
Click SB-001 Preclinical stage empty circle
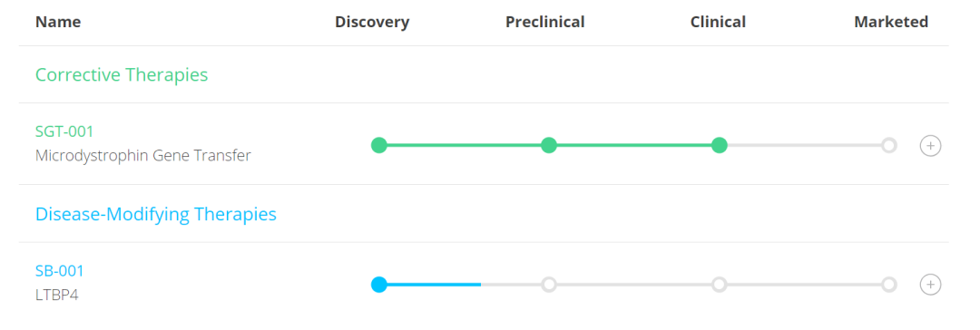tap(549, 285)
